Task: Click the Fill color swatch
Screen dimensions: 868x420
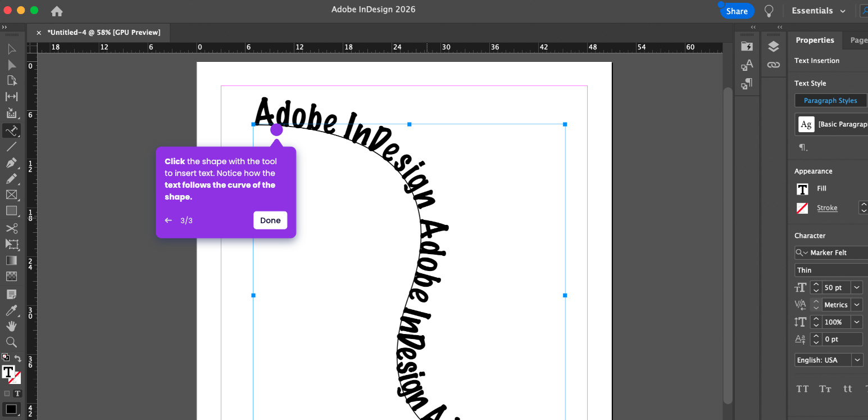Action: click(x=802, y=189)
